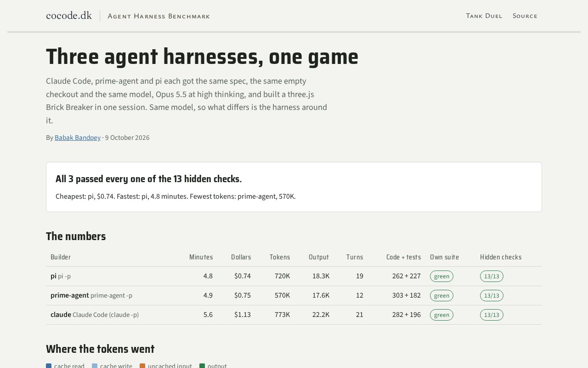Select the pi builder row name
Viewport: 588px width, 368px height.
(53, 276)
